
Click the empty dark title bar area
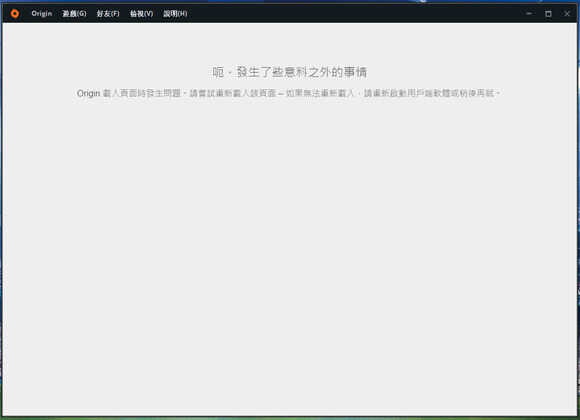pyautogui.click(x=355, y=14)
